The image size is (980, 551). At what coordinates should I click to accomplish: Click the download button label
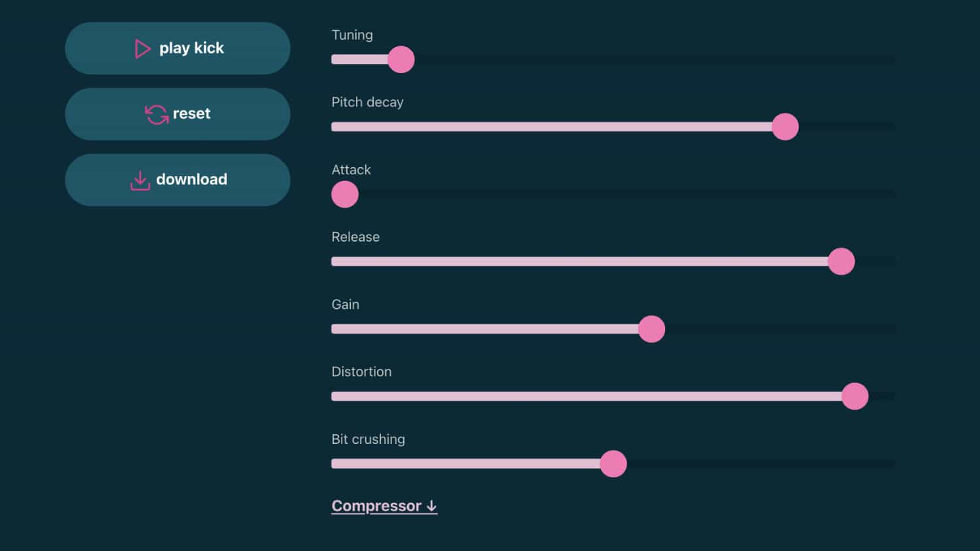191,180
